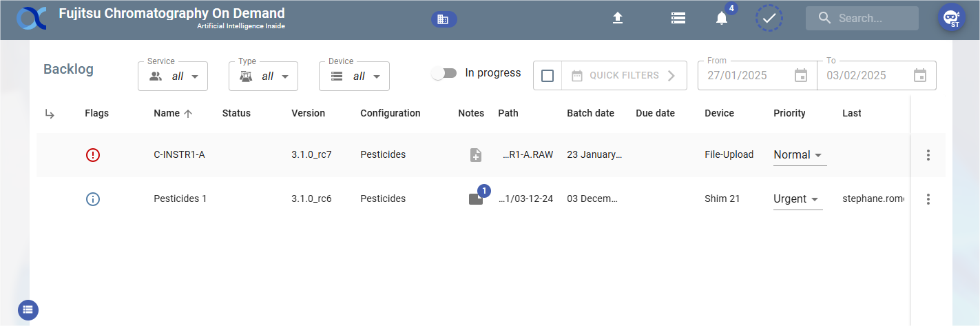Click the building icon in header

coord(444,20)
